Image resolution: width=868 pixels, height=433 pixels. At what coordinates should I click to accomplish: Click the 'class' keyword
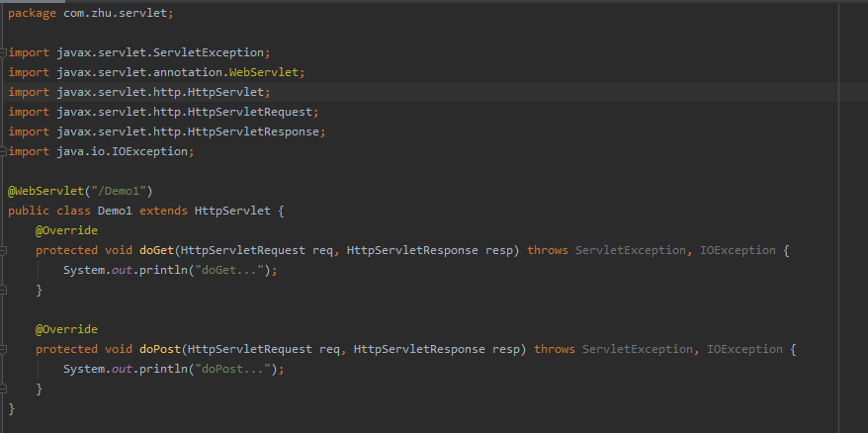tap(73, 211)
